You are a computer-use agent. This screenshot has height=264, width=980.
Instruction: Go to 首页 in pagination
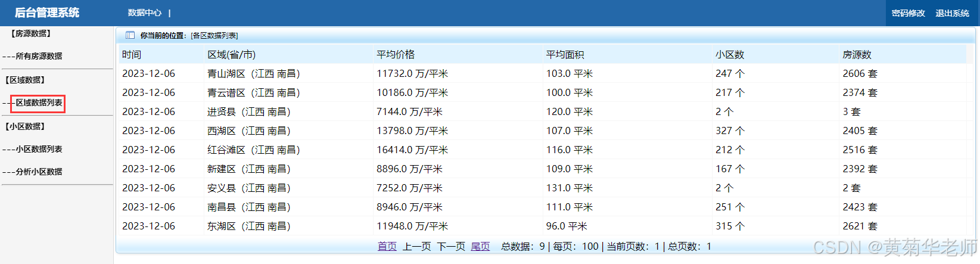(387, 246)
